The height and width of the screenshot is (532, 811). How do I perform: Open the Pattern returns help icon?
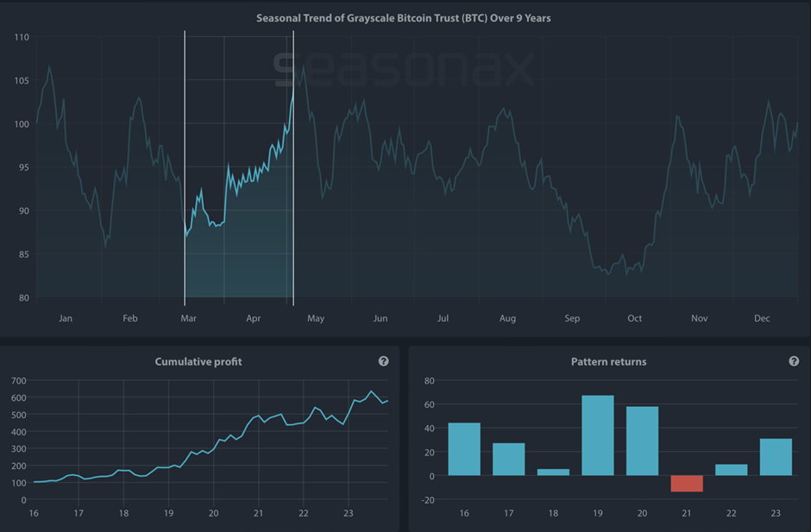click(794, 361)
